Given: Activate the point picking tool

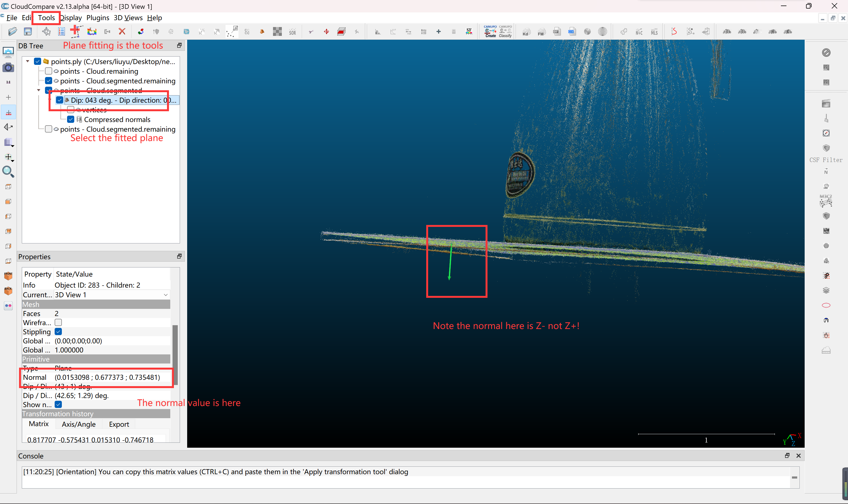Looking at the screenshot, I should coord(46,31).
